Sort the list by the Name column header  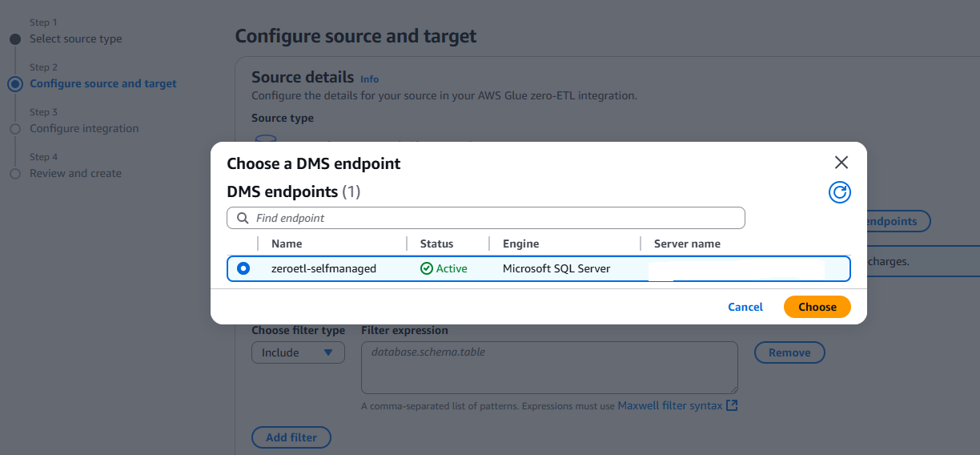(287, 244)
